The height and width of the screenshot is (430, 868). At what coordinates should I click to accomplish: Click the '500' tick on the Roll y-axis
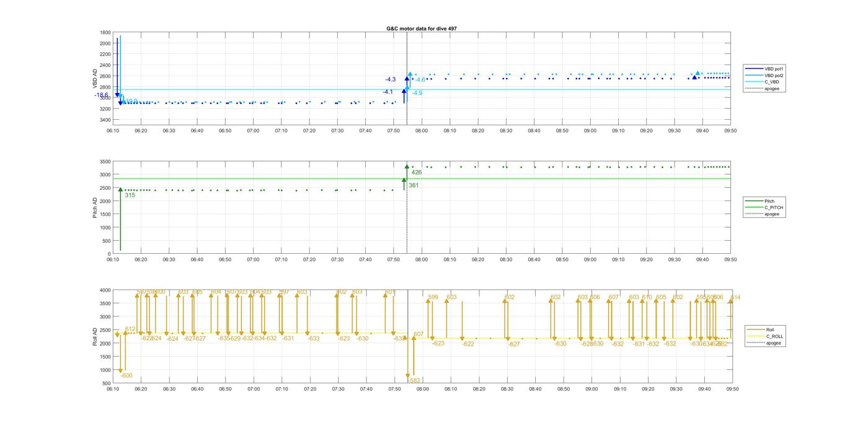coord(107,383)
